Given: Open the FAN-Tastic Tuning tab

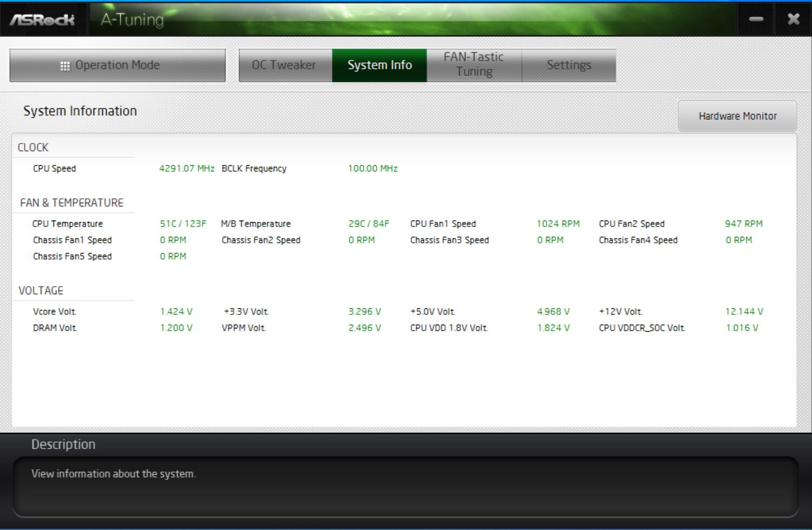Looking at the screenshot, I should click(474, 66).
